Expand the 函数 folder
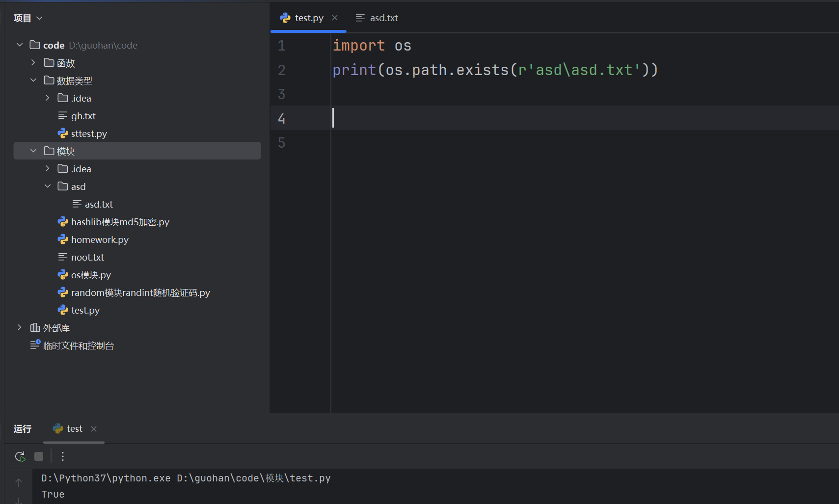This screenshot has width=839, height=504. pyautogui.click(x=33, y=63)
